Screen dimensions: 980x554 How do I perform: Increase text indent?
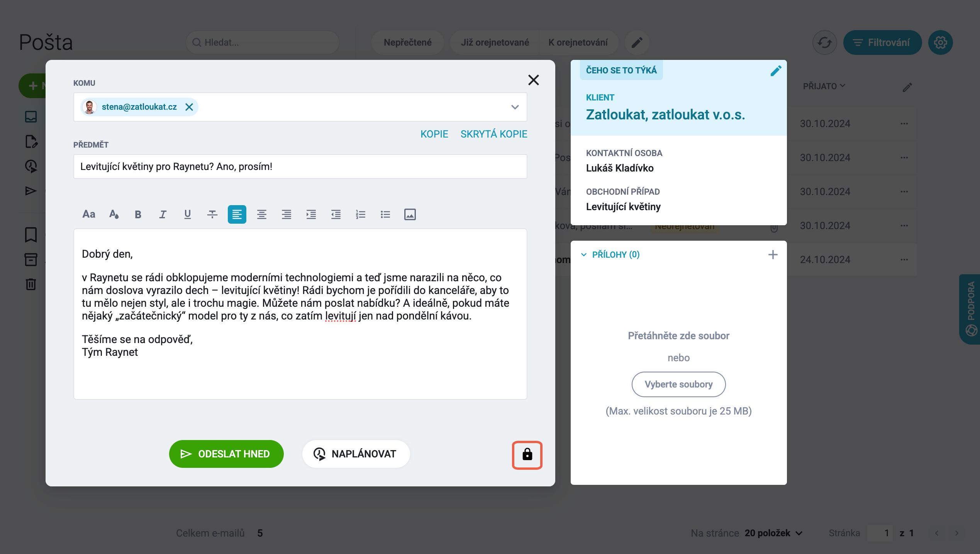311,214
